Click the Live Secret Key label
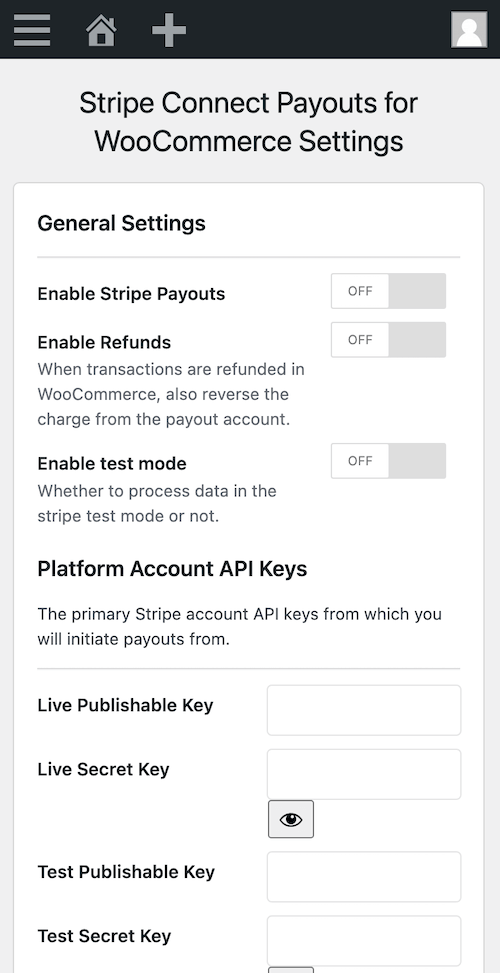This screenshot has width=500, height=973. [104, 769]
